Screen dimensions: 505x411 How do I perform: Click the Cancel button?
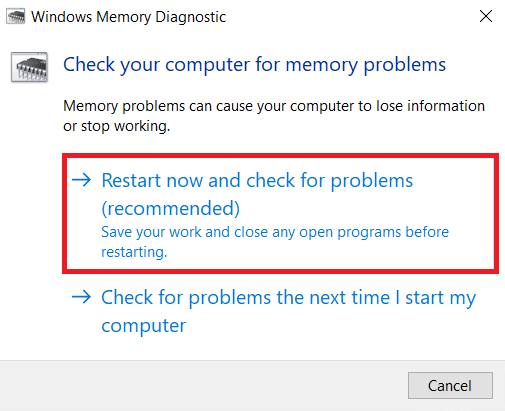point(450,386)
